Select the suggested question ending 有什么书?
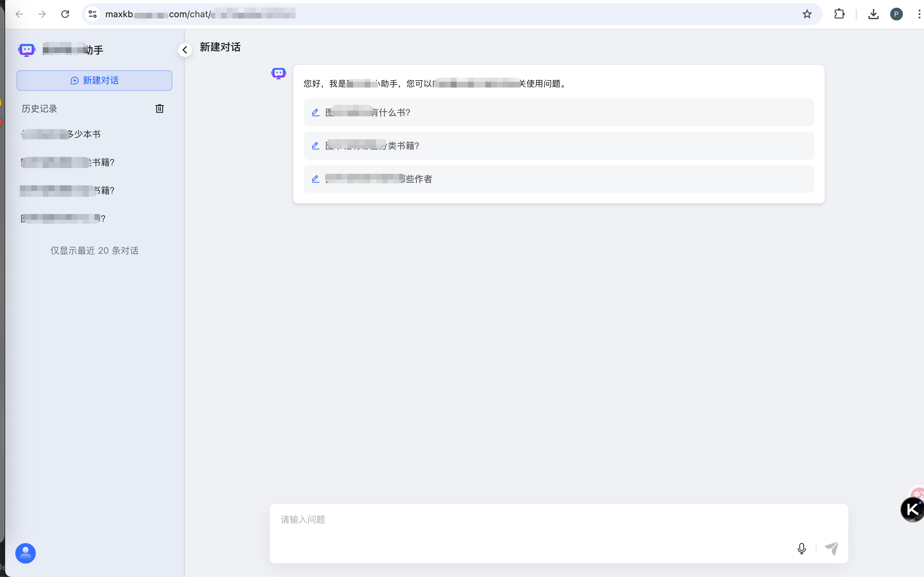Screen dimensions: 924x577 559,112
